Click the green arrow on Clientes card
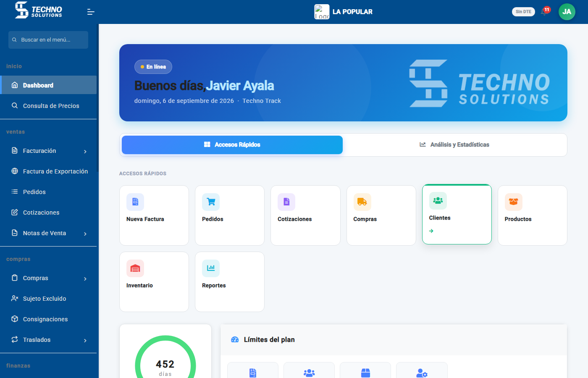Viewport: 588px width, 378px height. coord(431,231)
